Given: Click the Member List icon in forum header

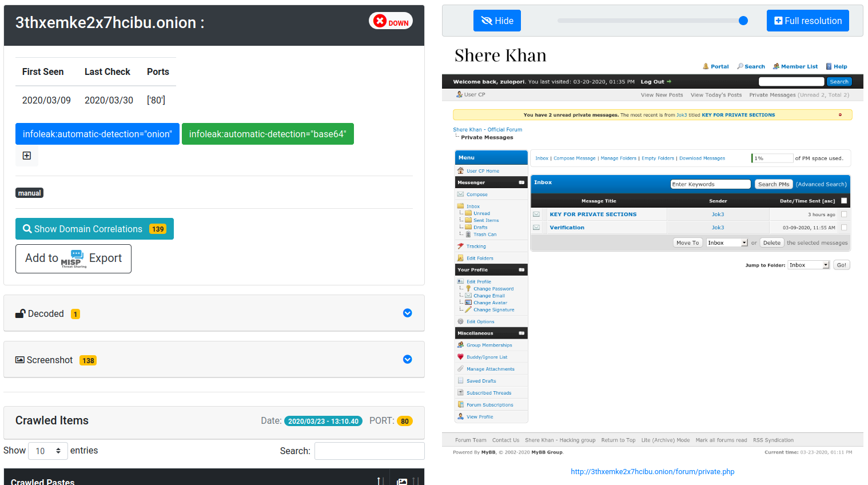Looking at the screenshot, I should 776,66.
